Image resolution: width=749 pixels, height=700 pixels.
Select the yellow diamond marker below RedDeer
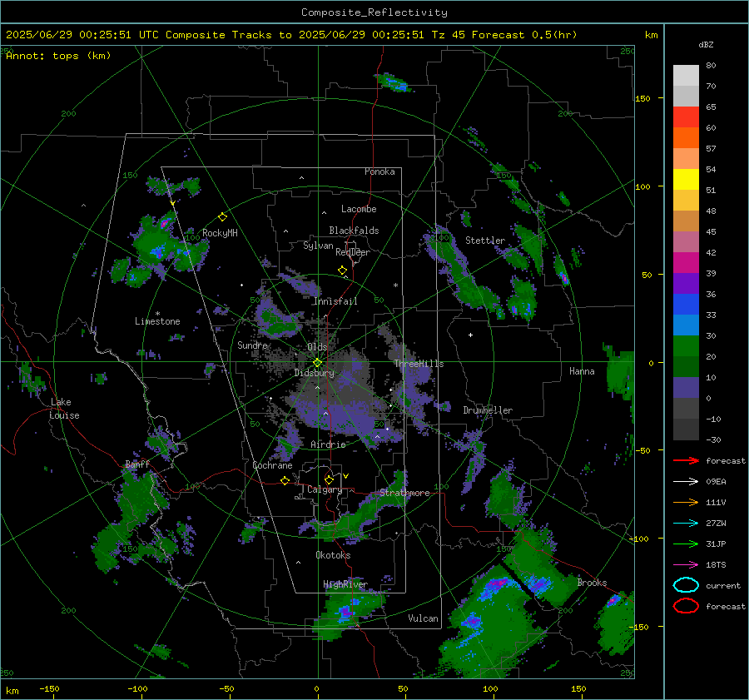(342, 271)
